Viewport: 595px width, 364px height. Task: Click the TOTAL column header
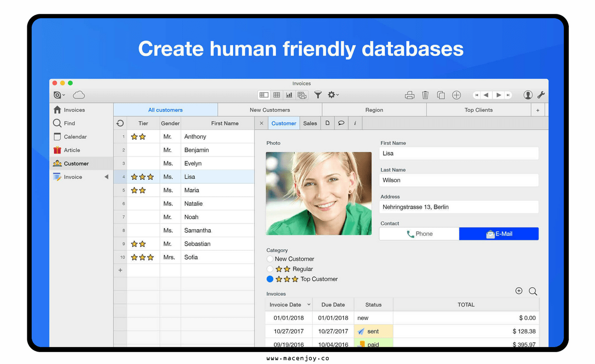pos(466,305)
